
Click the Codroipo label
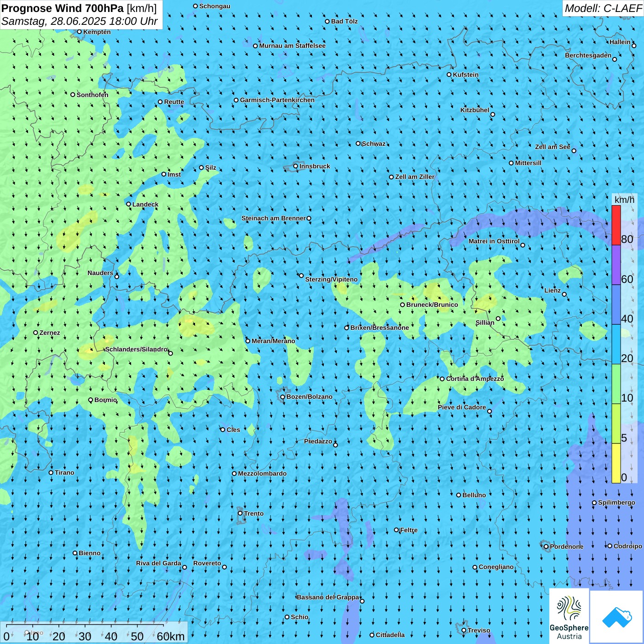(627, 546)
